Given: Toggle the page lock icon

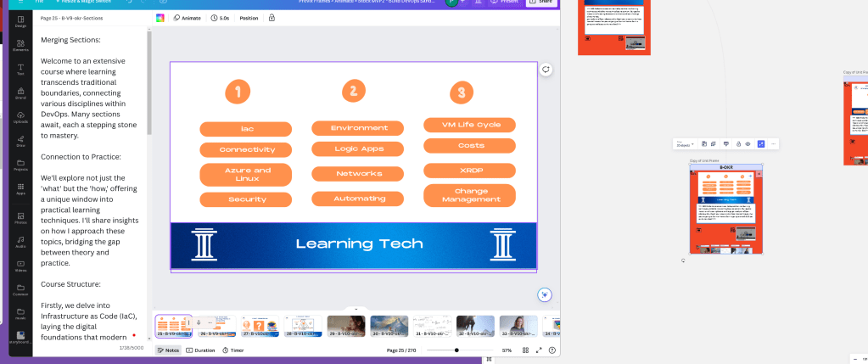Looking at the screenshot, I should point(272,18).
